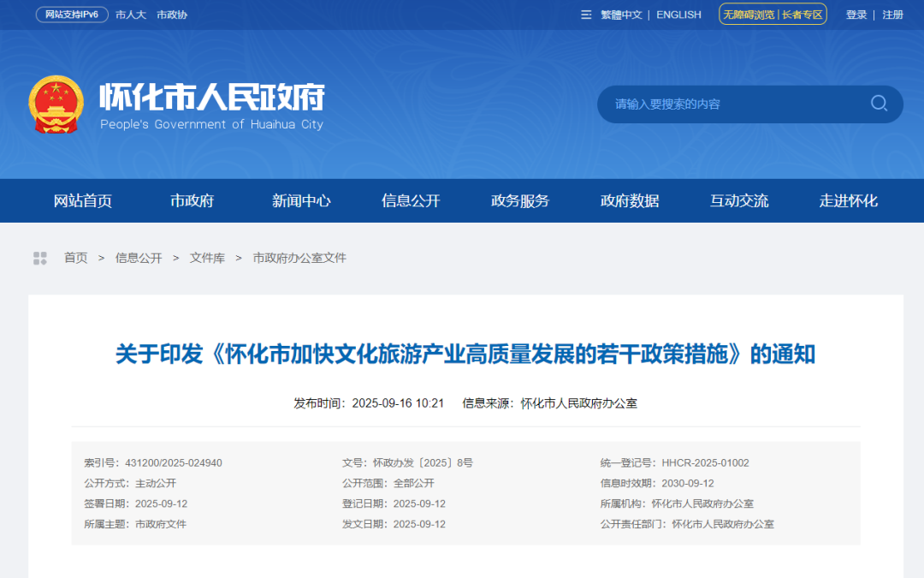Visit the 互动交流 section
Viewport: 924px width, 578px height.
coord(739,201)
